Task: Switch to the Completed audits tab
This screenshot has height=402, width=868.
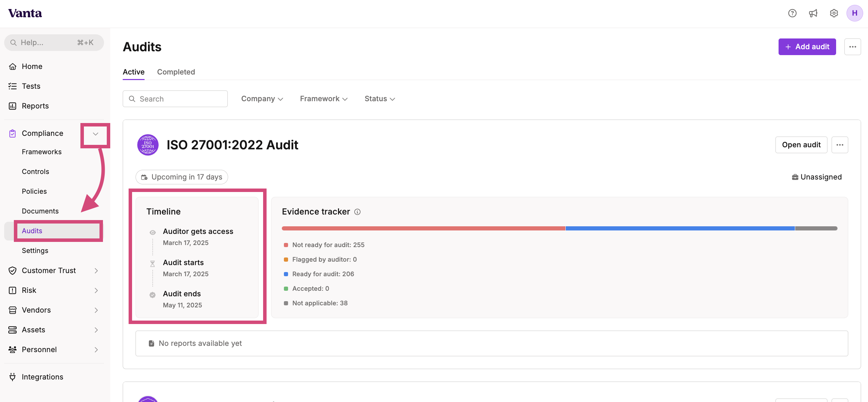Action: tap(176, 72)
